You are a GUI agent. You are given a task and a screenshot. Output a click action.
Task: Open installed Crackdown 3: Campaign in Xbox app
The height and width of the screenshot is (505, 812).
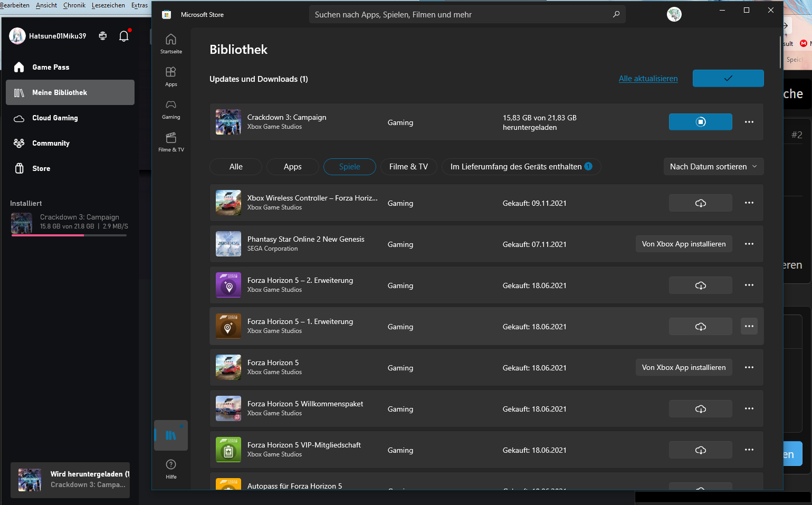69,223
